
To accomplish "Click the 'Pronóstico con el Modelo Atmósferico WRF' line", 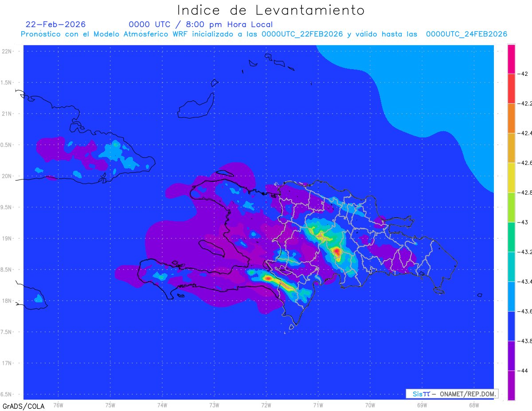I will coord(264,34).
